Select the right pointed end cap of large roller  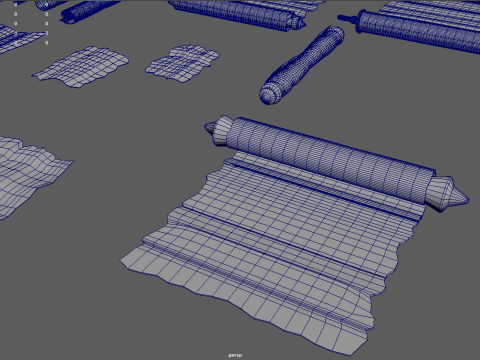[447, 194]
